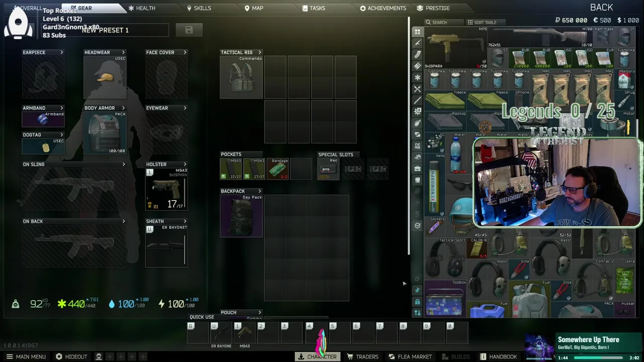
Task: Click the swap arrows stash filter icon
Action: click(418, 134)
